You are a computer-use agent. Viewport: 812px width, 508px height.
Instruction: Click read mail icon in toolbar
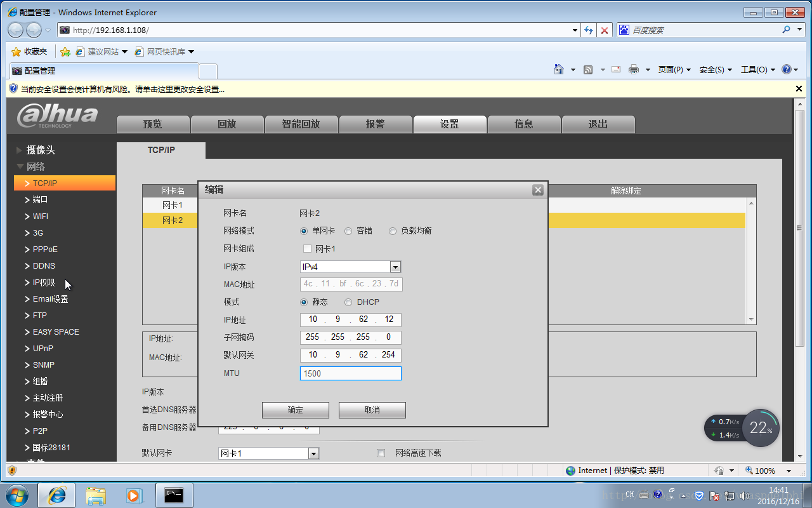[615, 69]
